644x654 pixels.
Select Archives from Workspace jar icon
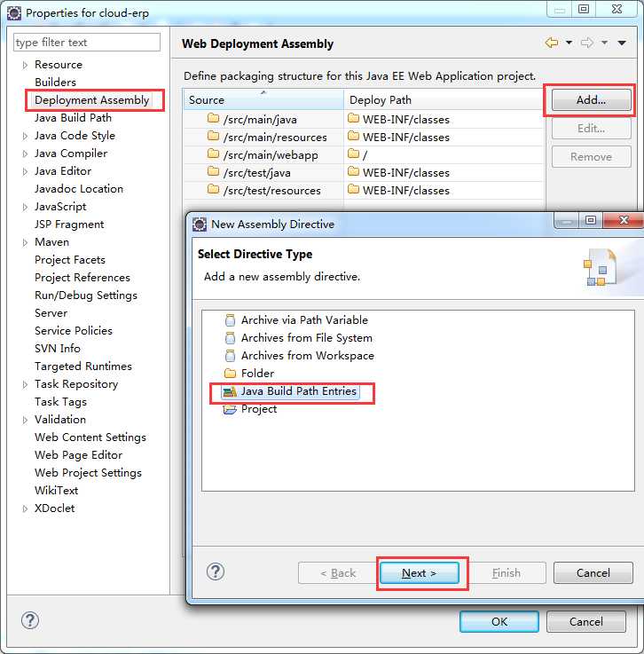pyautogui.click(x=230, y=355)
